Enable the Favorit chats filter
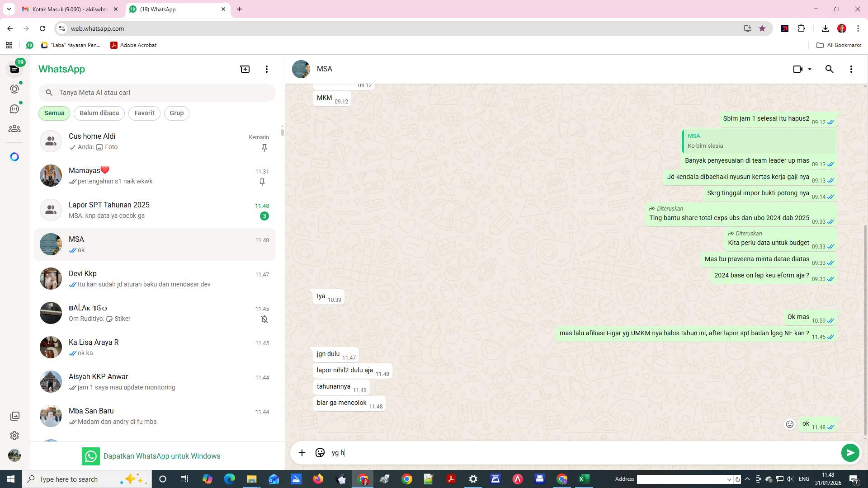 [x=144, y=113]
